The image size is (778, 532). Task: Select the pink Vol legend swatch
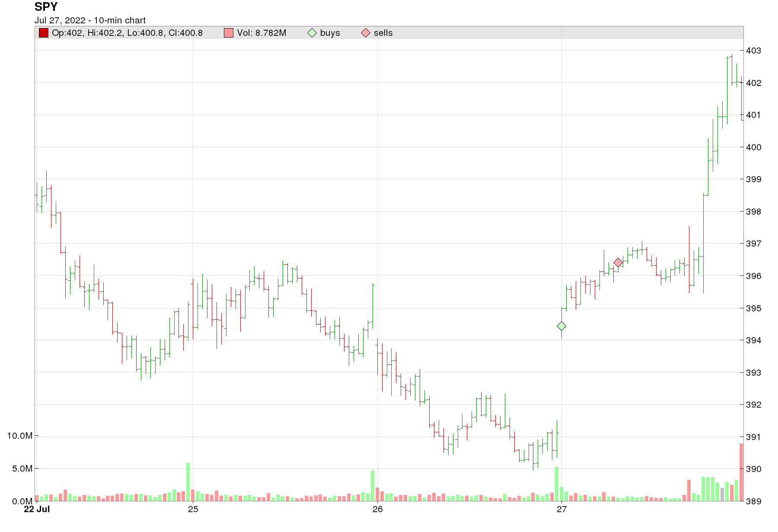tap(229, 33)
